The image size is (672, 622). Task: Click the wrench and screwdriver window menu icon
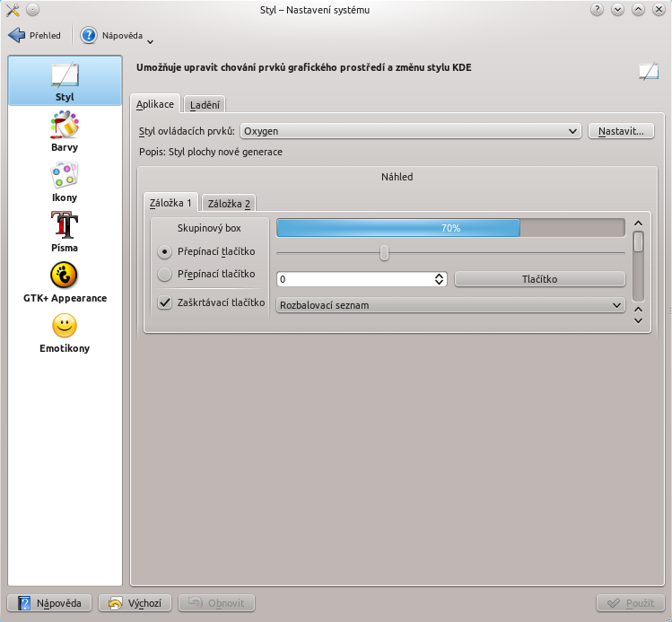pyautogui.click(x=13, y=10)
